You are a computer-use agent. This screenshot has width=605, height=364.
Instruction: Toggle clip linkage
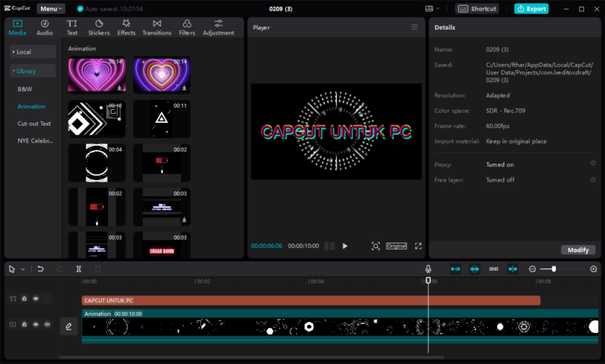493,269
